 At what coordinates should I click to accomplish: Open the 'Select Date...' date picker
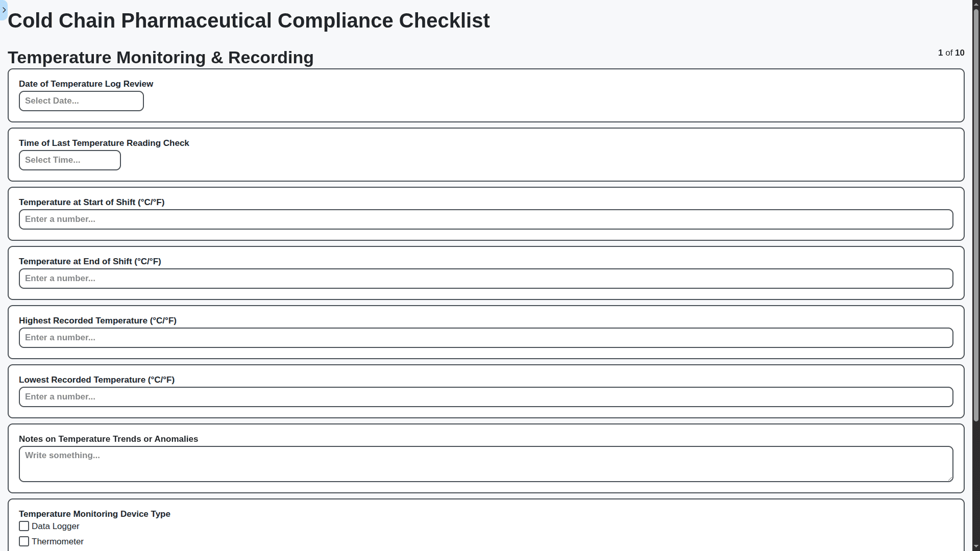pyautogui.click(x=81, y=101)
